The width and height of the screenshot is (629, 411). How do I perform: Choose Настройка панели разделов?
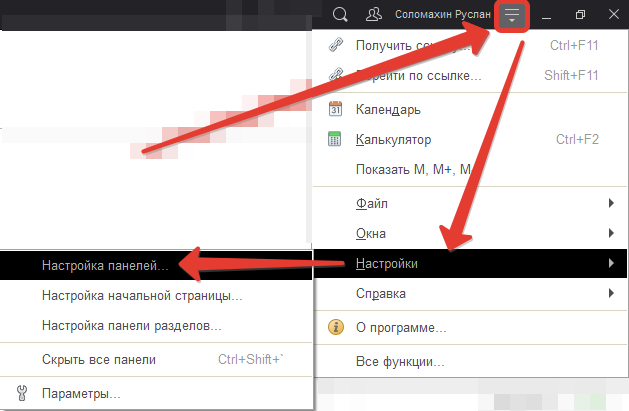pyautogui.click(x=156, y=326)
